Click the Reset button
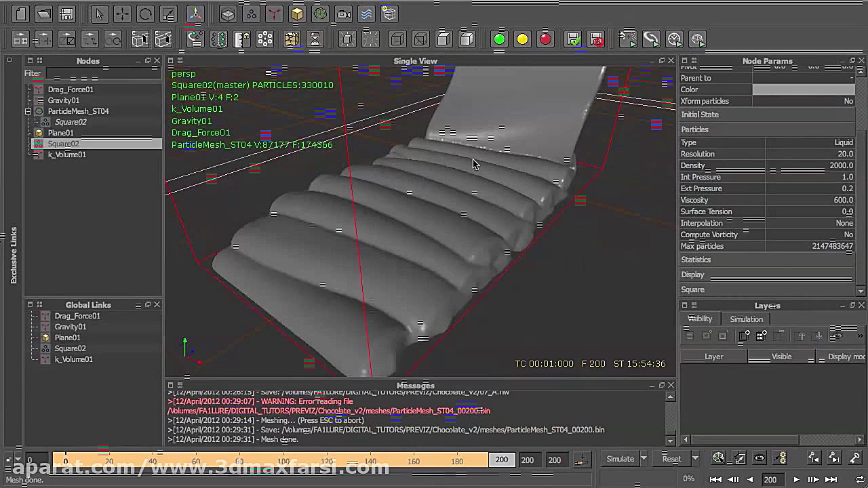 [x=672, y=459]
